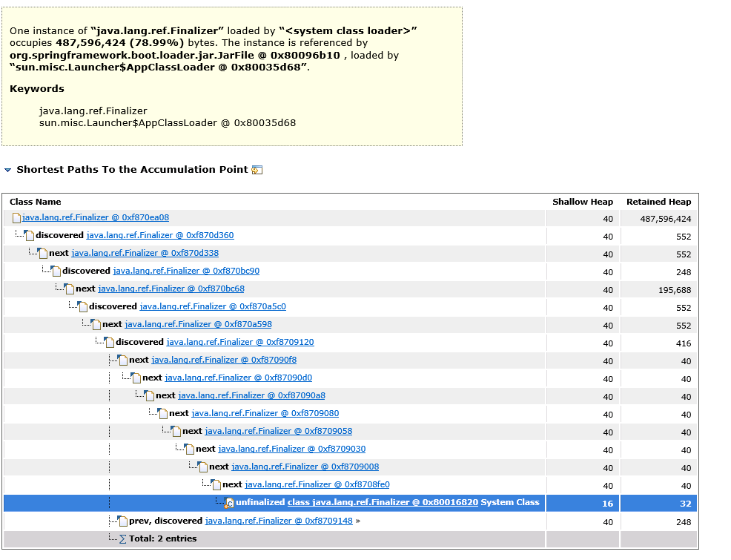Collapse the Shortest Paths To the Accumulation Point section

(7, 169)
